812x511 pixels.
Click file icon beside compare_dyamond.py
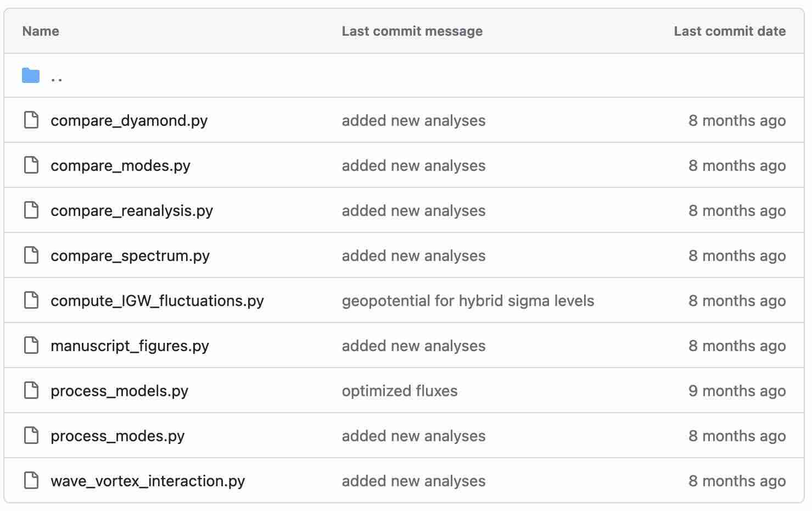tap(31, 120)
